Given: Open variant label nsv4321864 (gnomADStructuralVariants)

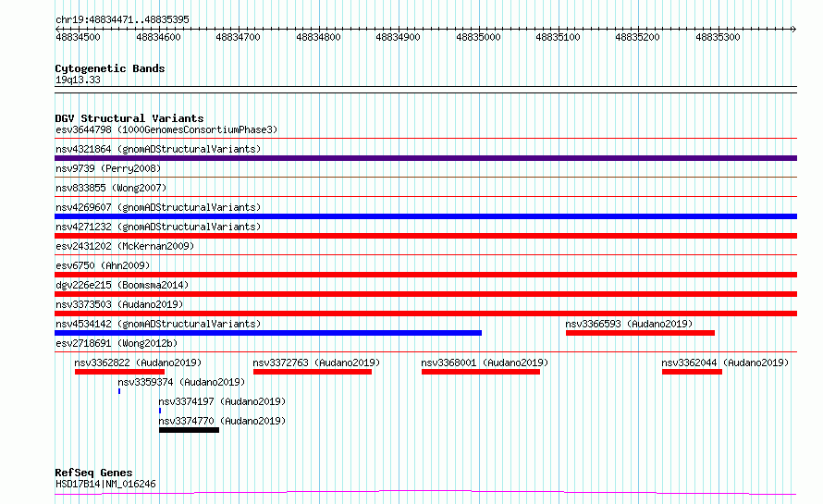Looking at the screenshot, I should [158, 149].
